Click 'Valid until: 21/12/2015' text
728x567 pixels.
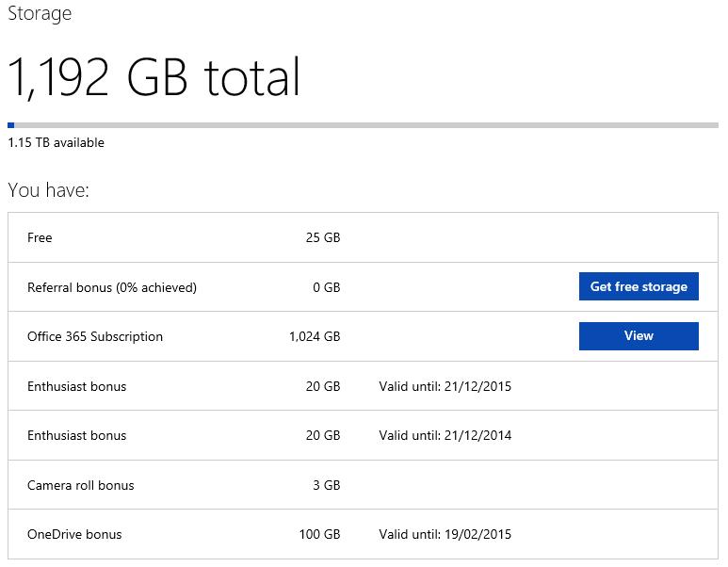click(445, 386)
